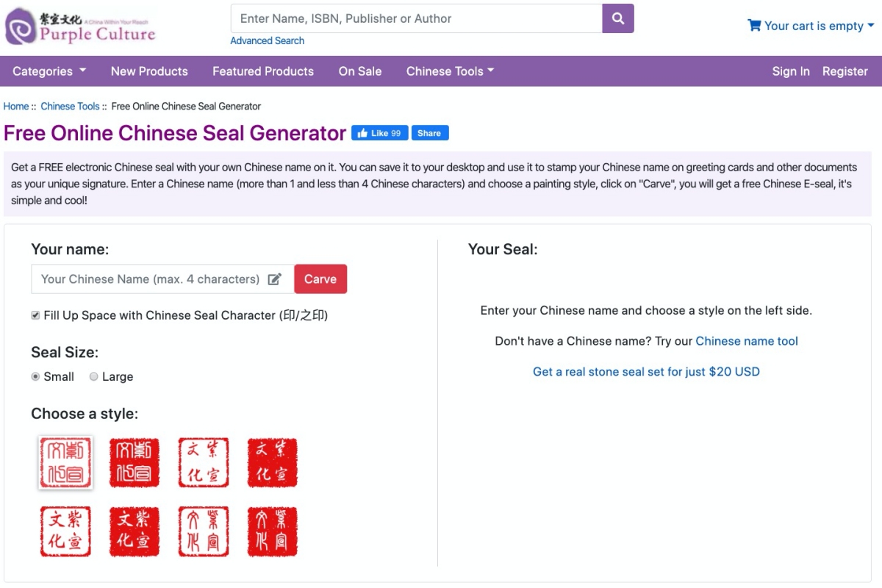This screenshot has width=882, height=588.
Task: Choose the second solid red seal style
Action: (x=135, y=462)
